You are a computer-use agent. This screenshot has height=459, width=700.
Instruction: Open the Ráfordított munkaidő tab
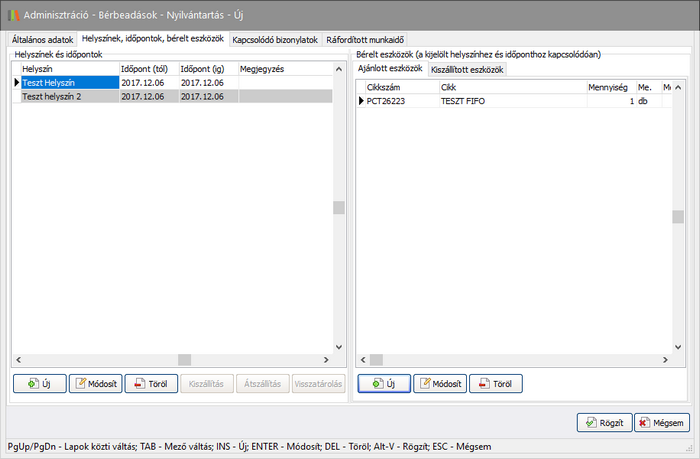[x=365, y=40]
